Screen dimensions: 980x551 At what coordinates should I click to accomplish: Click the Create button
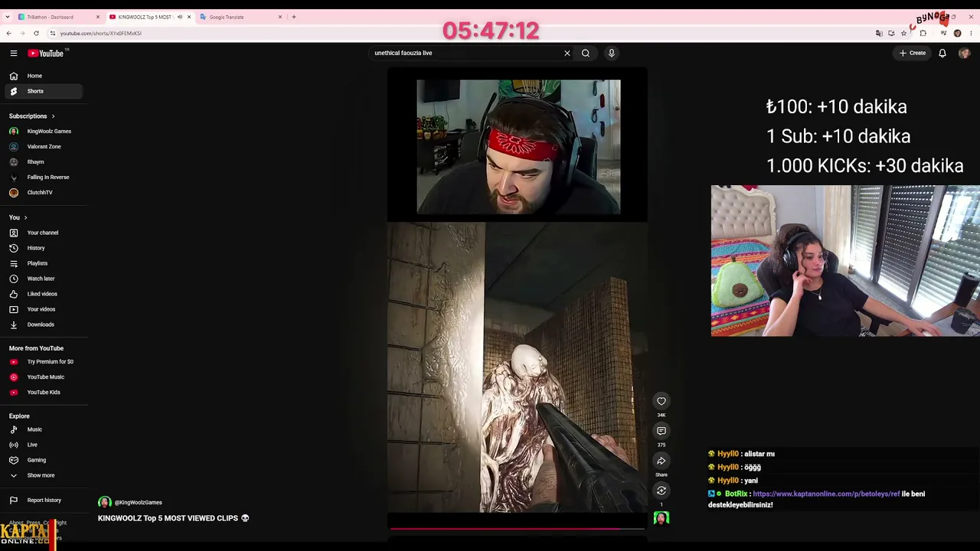pyautogui.click(x=913, y=53)
